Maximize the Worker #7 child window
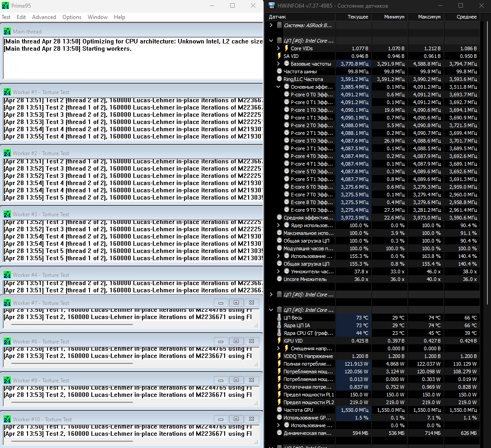This screenshot has height=448, width=491. point(236,303)
